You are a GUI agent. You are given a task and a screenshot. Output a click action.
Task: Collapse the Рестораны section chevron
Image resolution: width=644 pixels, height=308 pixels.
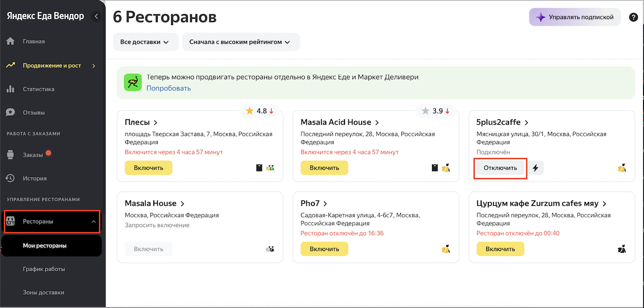click(94, 221)
